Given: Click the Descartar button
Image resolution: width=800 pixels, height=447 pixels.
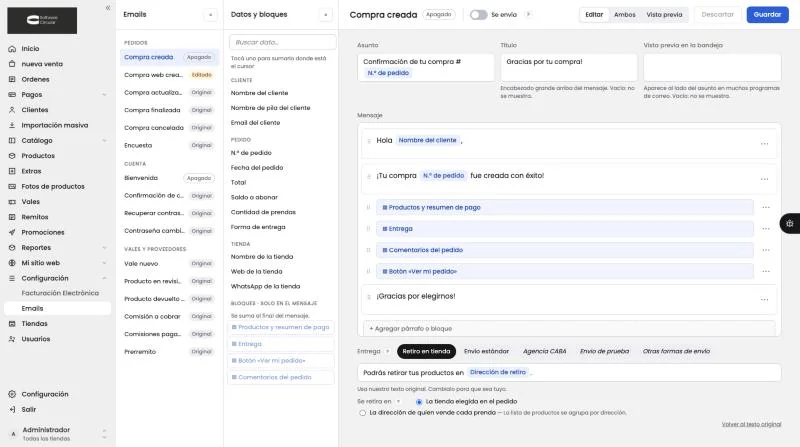Looking at the screenshot, I should (717, 15).
